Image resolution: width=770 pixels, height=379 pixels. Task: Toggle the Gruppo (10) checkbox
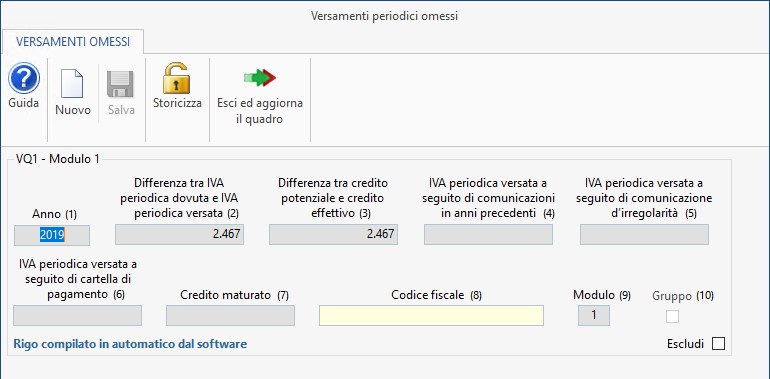click(x=672, y=317)
